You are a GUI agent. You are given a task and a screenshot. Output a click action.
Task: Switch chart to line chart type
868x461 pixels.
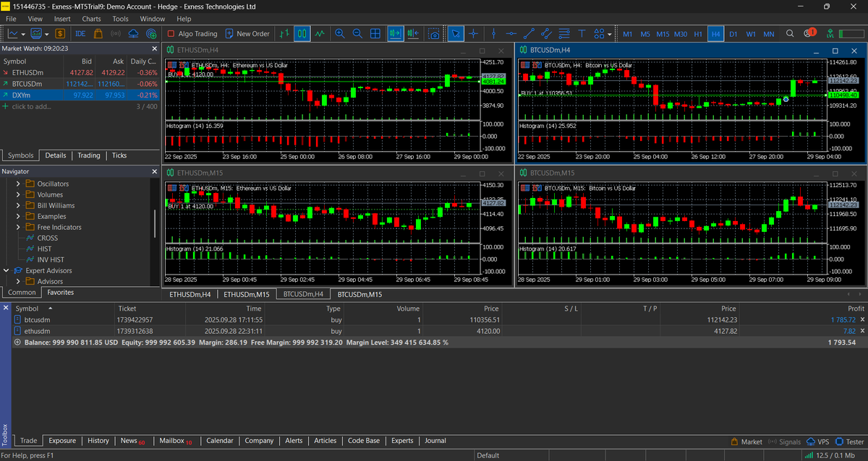pos(320,33)
